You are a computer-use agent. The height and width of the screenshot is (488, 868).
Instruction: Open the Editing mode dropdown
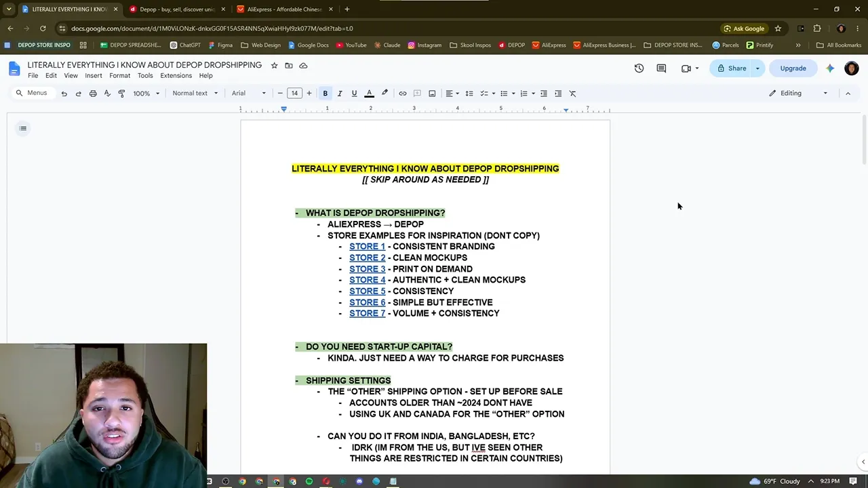[x=798, y=94]
